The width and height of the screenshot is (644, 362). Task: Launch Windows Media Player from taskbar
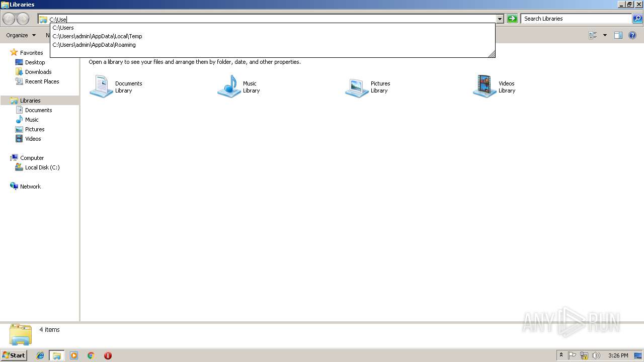click(x=74, y=355)
